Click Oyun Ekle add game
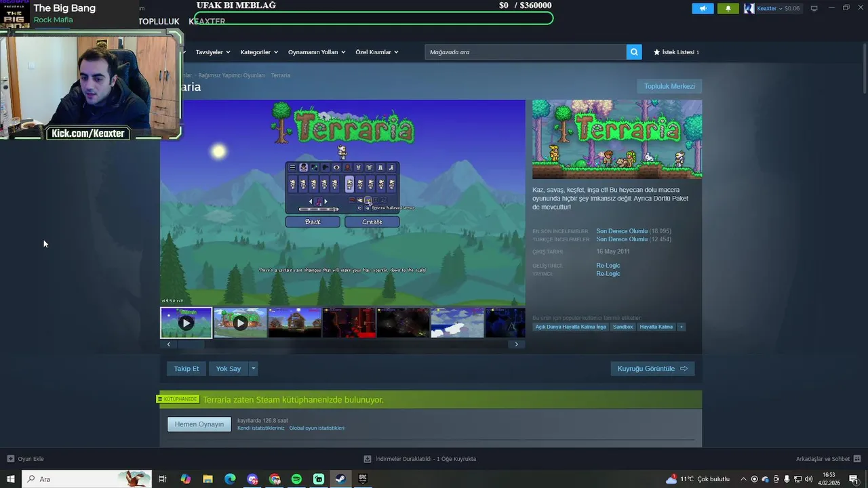 tap(26, 459)
